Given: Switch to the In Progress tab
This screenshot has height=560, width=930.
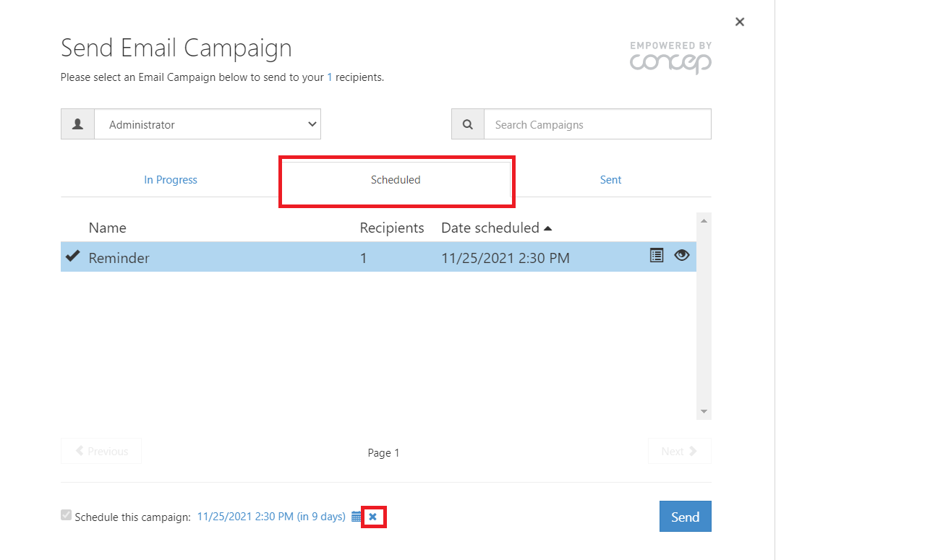Looking at the screenshot, I should tap(171, 180).
